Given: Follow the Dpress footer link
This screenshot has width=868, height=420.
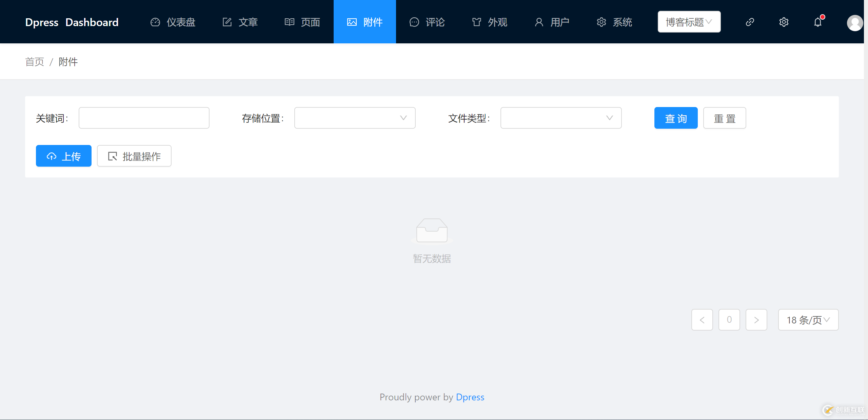Looking at the screenshot, I should tap(470, 397).
